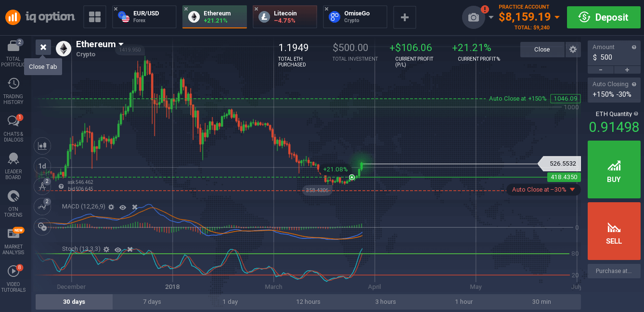
Task: Click the Close Tab x button
Action: click(43, 47)
